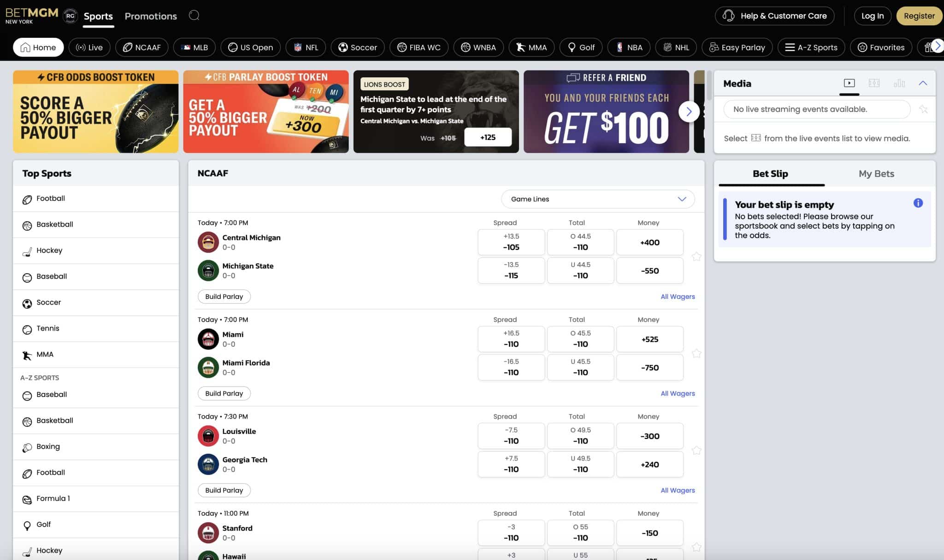944x560 pixels.
Task: Favorite the Central Michigan vs Michigan State game star
Action: click(696, 257)
